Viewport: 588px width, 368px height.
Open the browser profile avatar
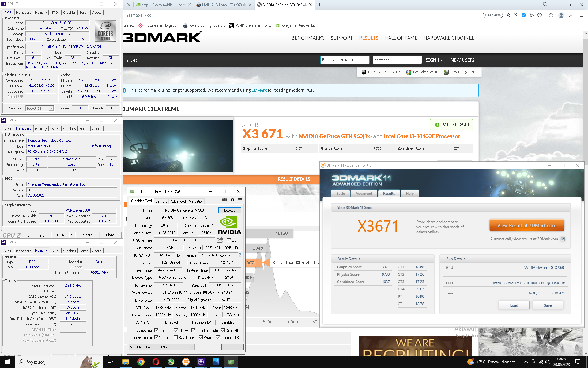tap(561, 15)
